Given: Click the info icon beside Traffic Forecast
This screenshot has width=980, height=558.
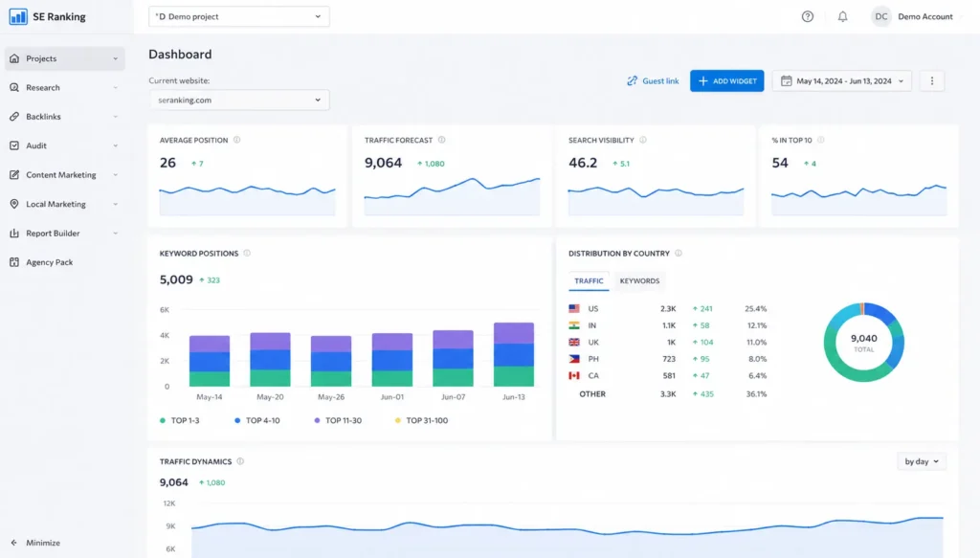Looking at the screenshot, I should 442,140.
